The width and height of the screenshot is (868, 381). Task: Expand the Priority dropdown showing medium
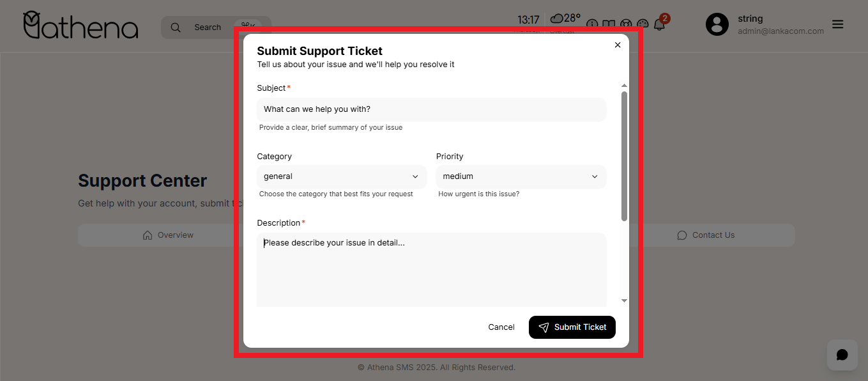[x=521, y=176]
